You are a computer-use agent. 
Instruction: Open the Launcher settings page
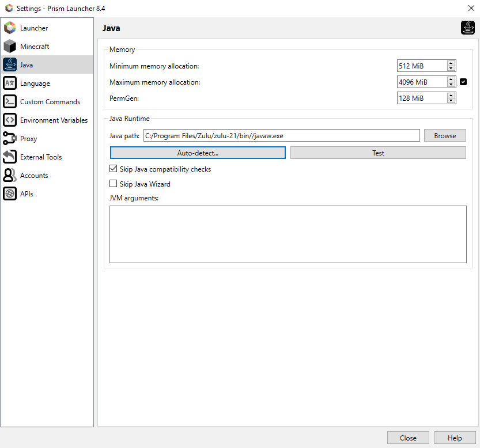pyautogui.click(x=47, y=28)
